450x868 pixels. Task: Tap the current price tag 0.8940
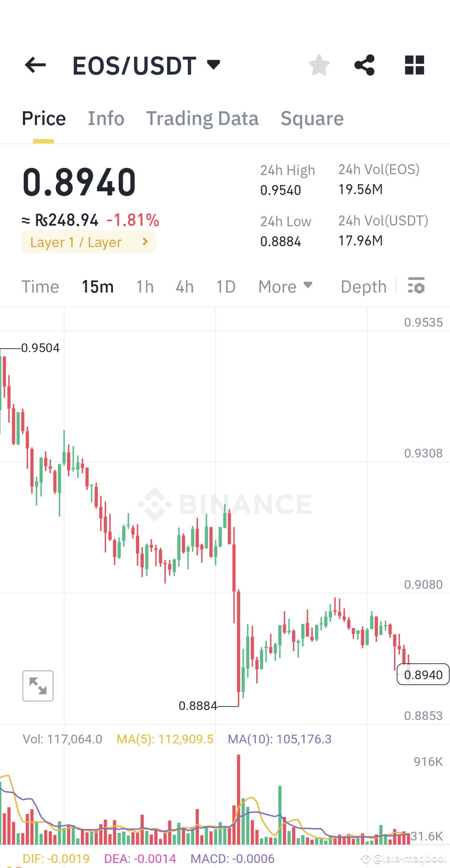[423, 675]
